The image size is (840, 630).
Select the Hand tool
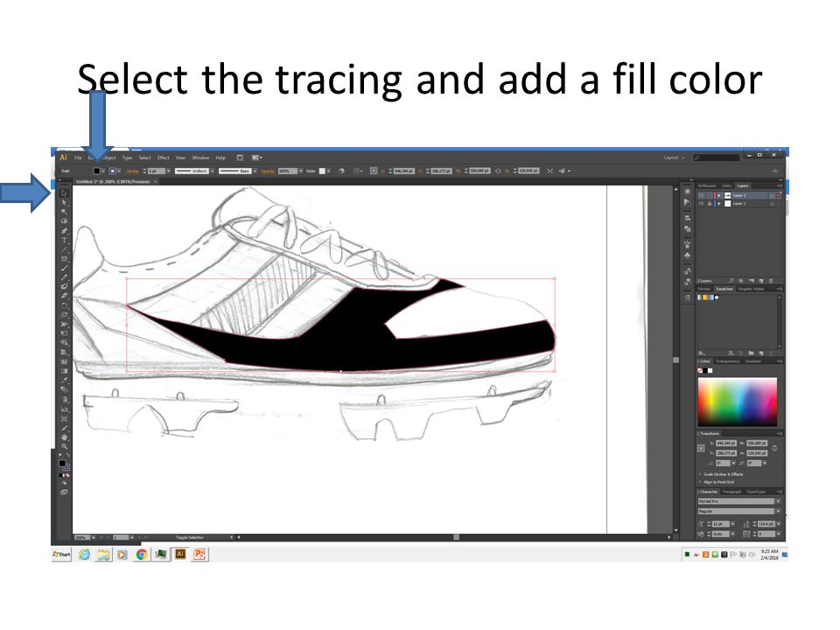64,437
